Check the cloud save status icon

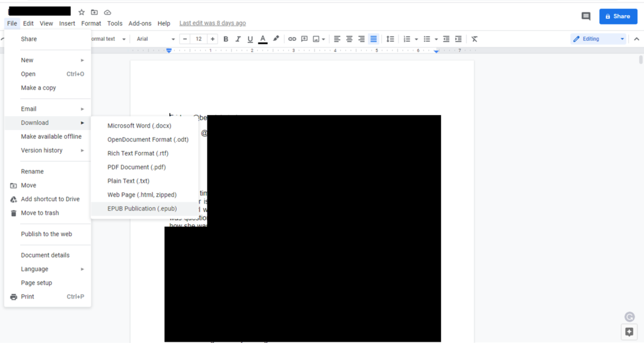click(107, 13)
